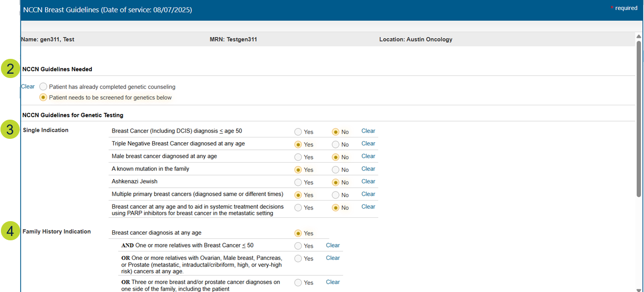Select 'Patient needs to be screened' radio button

click(44, 98)
